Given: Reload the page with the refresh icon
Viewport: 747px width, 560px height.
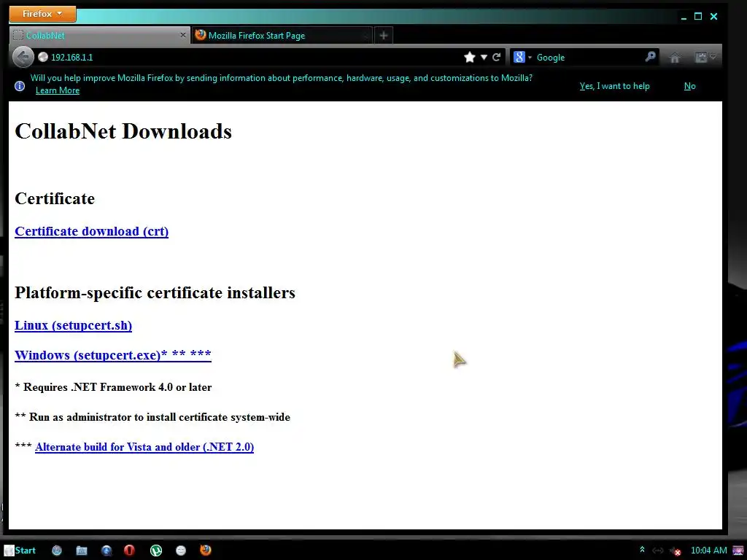Looking at the screenshot, I should click(496, 57).
